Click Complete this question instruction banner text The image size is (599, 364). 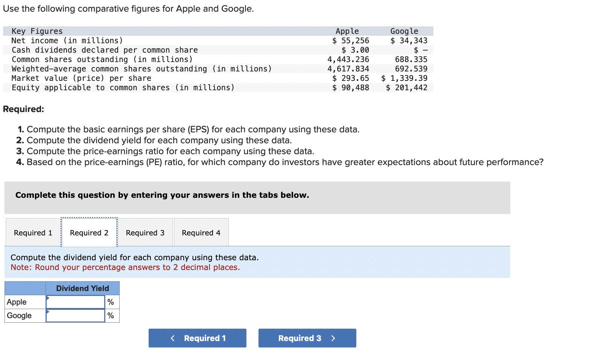pos(162,195)
